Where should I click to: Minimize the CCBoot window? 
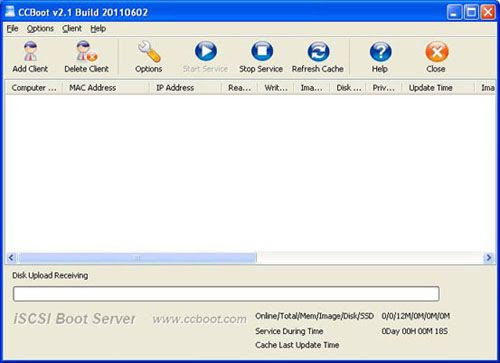pos(454,12)
